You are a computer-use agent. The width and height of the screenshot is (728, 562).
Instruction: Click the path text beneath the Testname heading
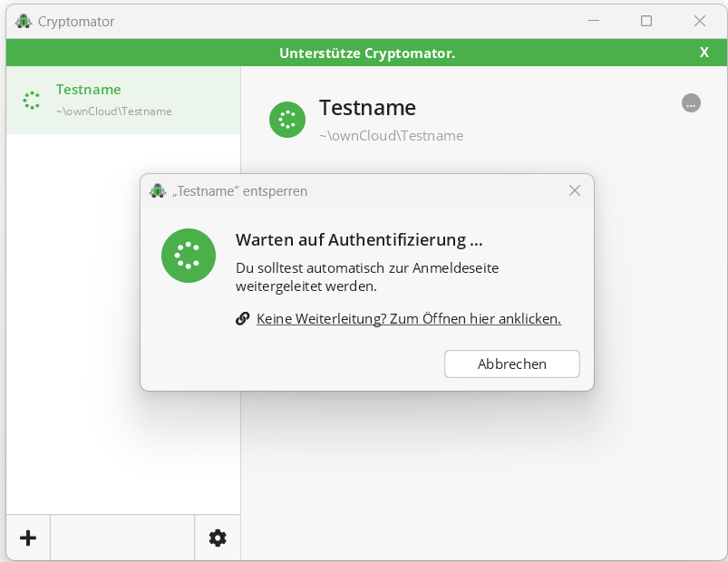(390, 136)
